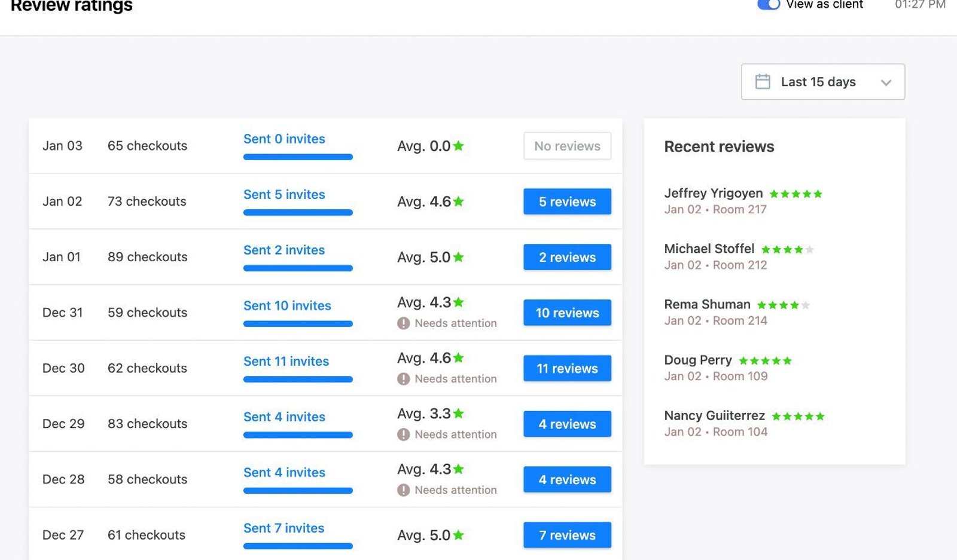Screen dimensions: 957x560
Task: Click the invites progress bar for Dec 31
Action: pos(298,324)
